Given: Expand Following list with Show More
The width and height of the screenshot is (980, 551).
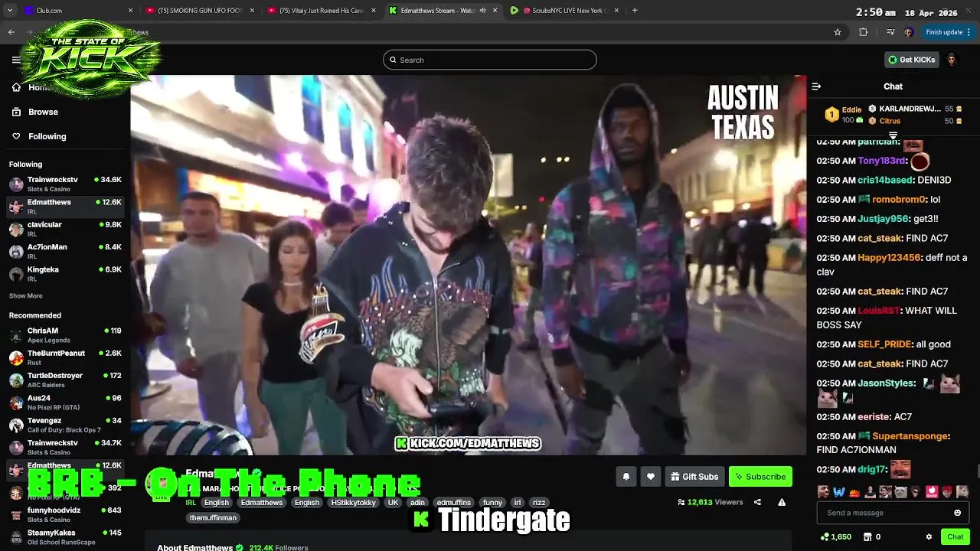Looking at the screenshot, I should (25, 295).
